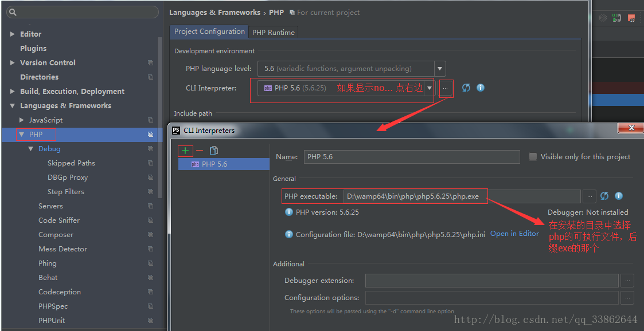Screen dimensions: 644x331
Task: Select Skipped Paths under Debug
Action: [x=71, y=163]
